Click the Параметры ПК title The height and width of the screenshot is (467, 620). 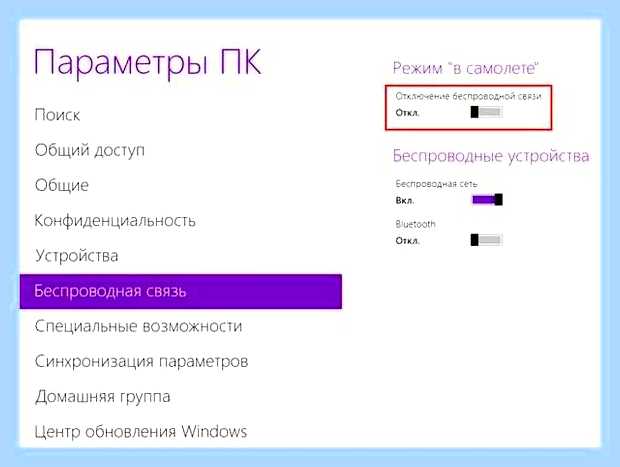point(148,63)
